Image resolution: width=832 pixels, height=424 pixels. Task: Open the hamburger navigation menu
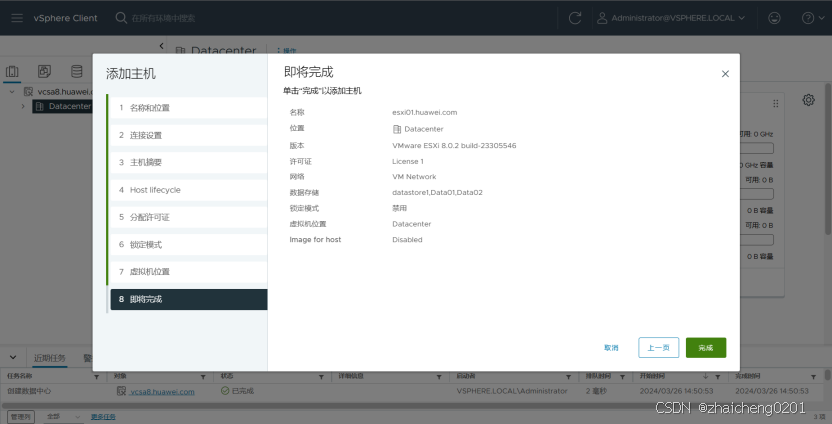click(17, 18)
